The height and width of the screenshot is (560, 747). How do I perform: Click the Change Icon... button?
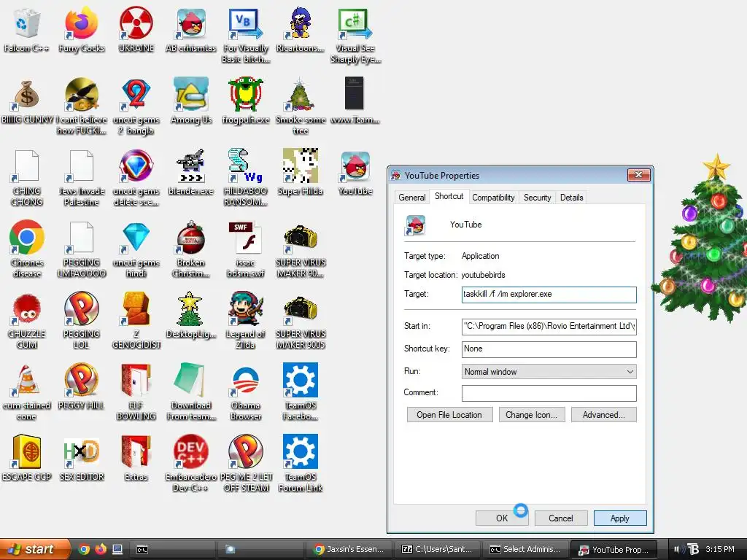tap(531, 415)
